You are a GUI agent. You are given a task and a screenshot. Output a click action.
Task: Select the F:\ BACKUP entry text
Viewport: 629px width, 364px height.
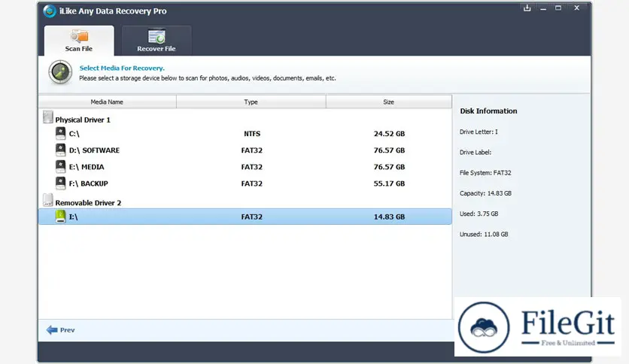[x=88, y=184]
